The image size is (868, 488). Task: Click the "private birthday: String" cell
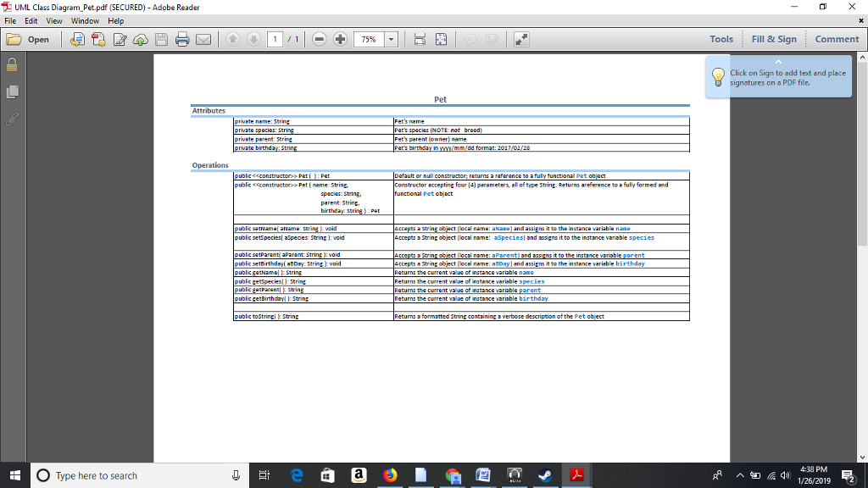coord(314,147)
